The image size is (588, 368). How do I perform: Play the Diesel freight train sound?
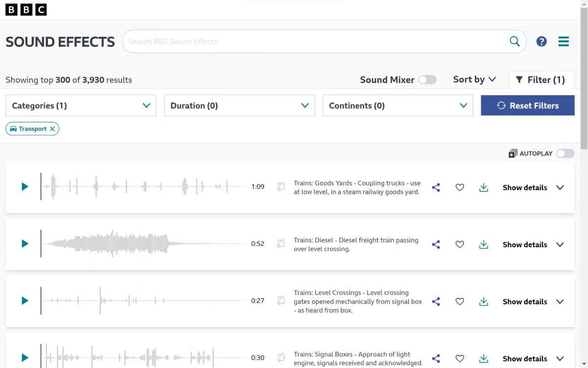tap(24, 244)
